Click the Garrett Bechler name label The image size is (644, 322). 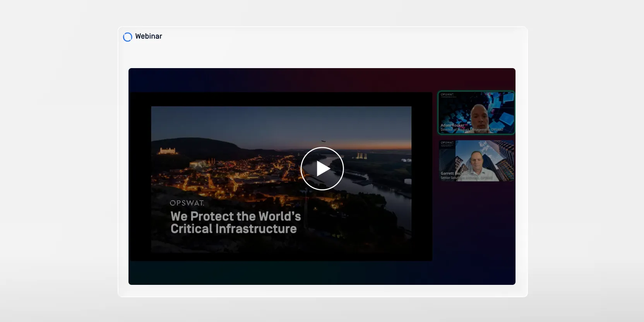coord(454,173)
